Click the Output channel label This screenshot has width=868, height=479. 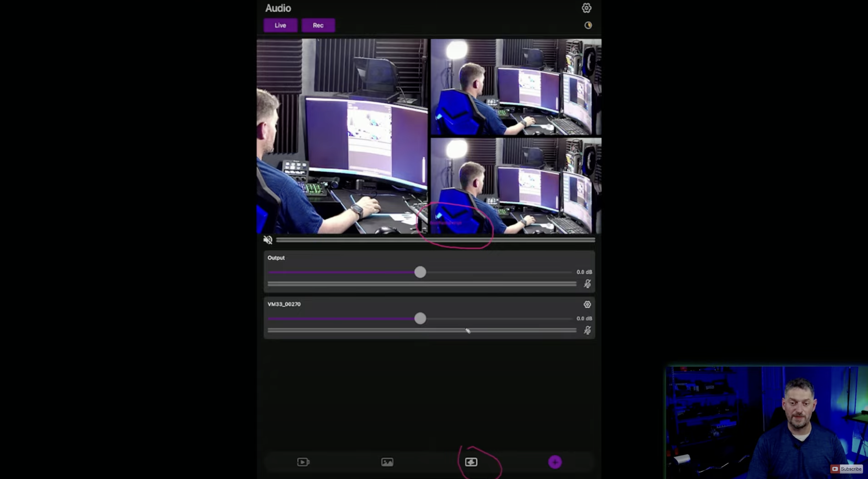[276, 258]
